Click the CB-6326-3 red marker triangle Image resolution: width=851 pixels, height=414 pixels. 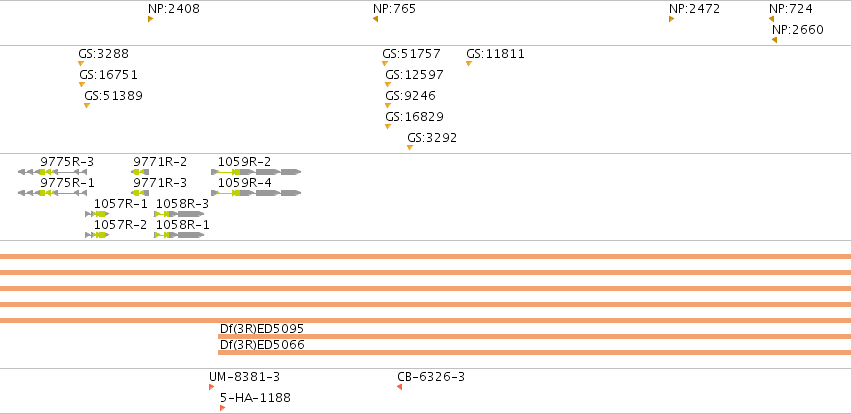click(399, 387)
